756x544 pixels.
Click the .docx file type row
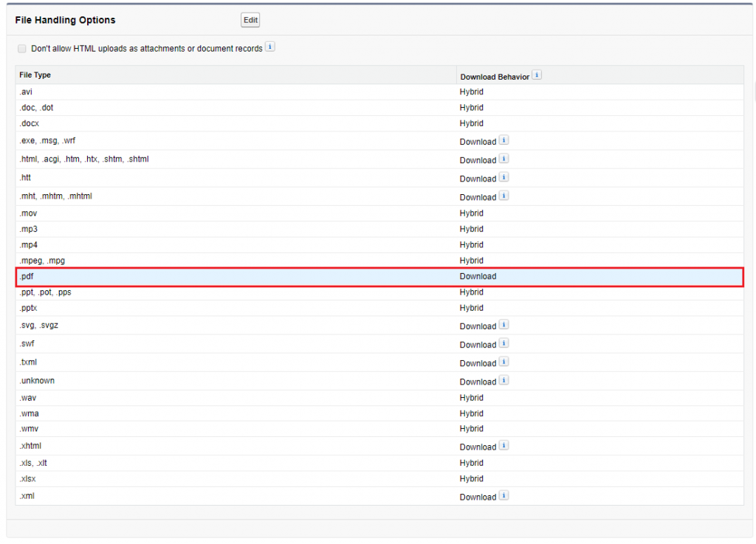click(30, 123)
